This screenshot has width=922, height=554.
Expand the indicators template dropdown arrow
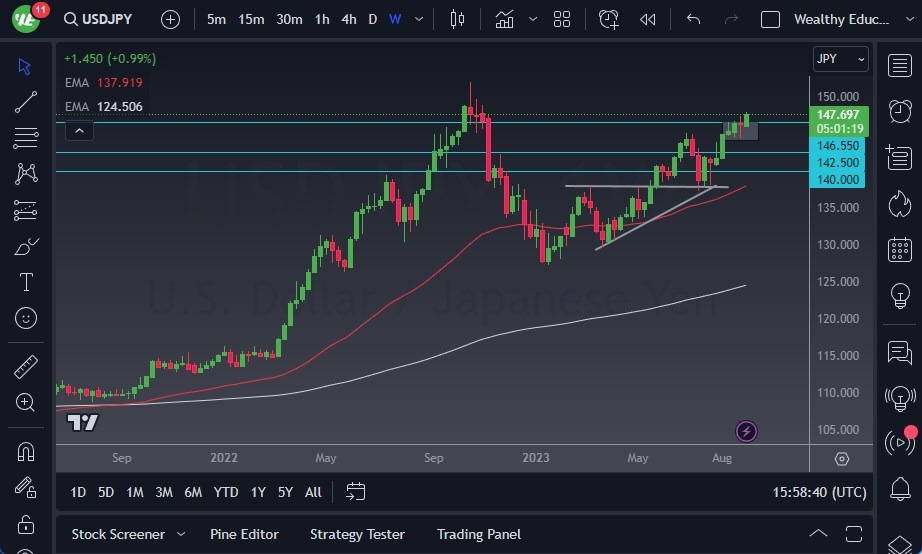coord(533,19)
